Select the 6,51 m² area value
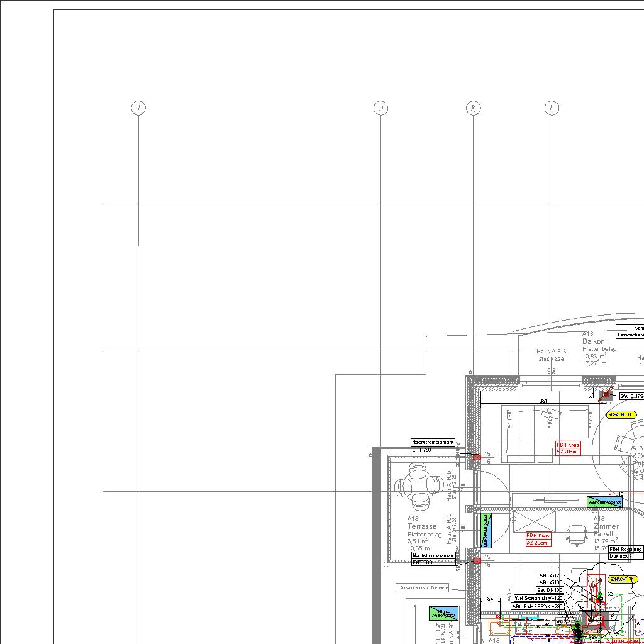644x644 pixels. pos(418,541)
